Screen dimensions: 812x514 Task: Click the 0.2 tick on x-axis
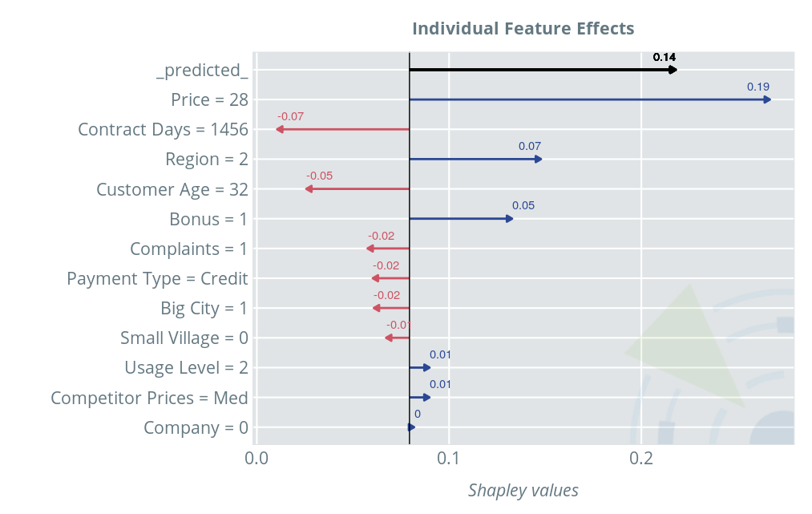[641, 459]
